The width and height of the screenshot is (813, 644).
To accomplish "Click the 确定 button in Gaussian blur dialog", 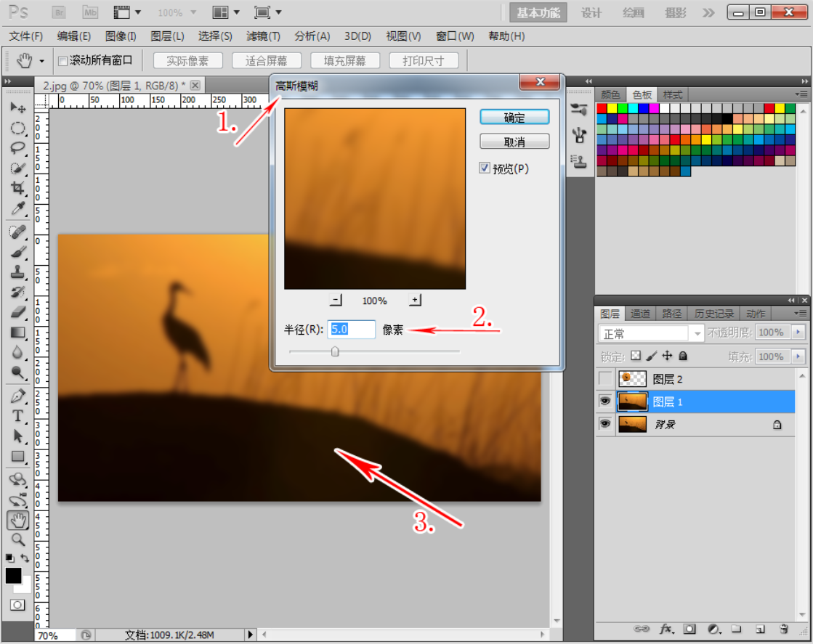I will coord(514,118).
